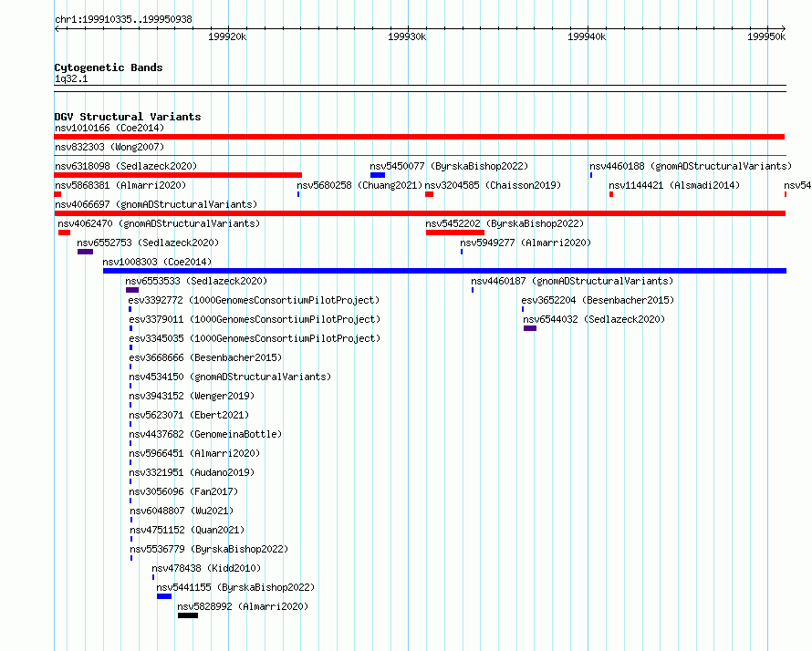Click nsv5452202 (ByrskaBishop2022) label
The width and height of the screenshot is (812, 651).
click(x=505, y=223)
